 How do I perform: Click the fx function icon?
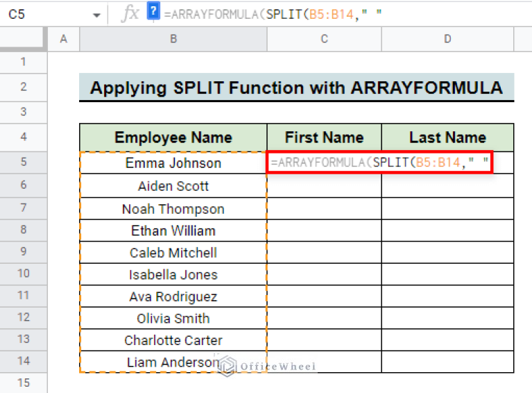coord(130,13)
